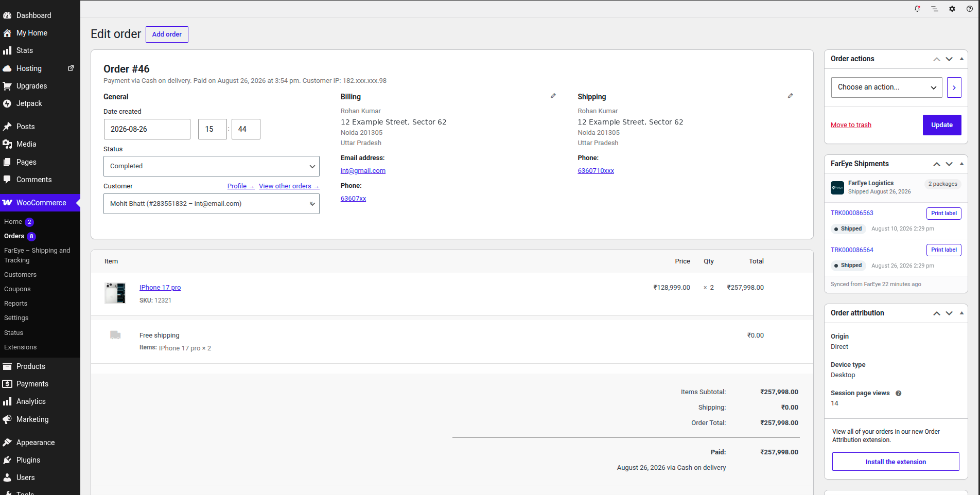
Task: Click the FarEye Logistics logo icon
Action: (x=837, y=188)
